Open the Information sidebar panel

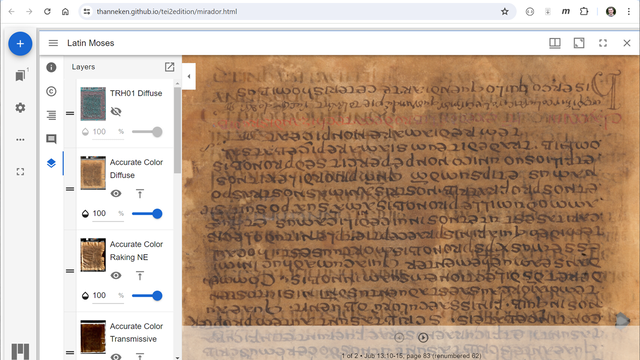(x=51, y=67)
